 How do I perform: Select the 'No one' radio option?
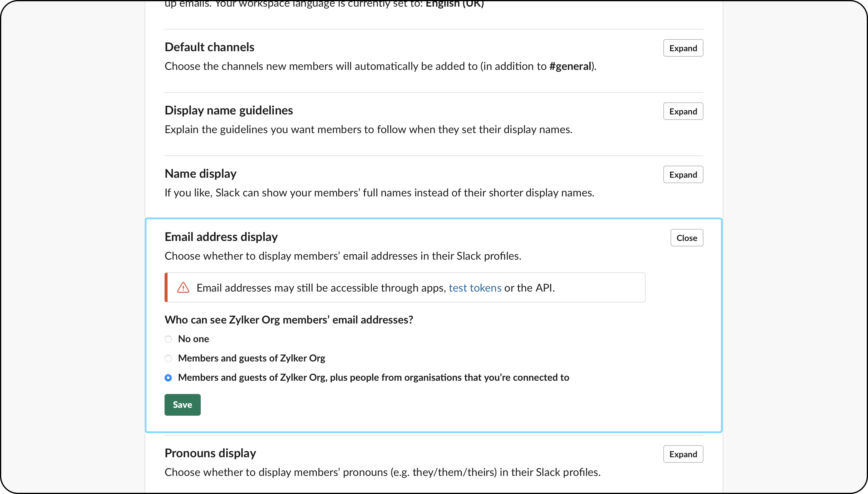coord(168,339)
